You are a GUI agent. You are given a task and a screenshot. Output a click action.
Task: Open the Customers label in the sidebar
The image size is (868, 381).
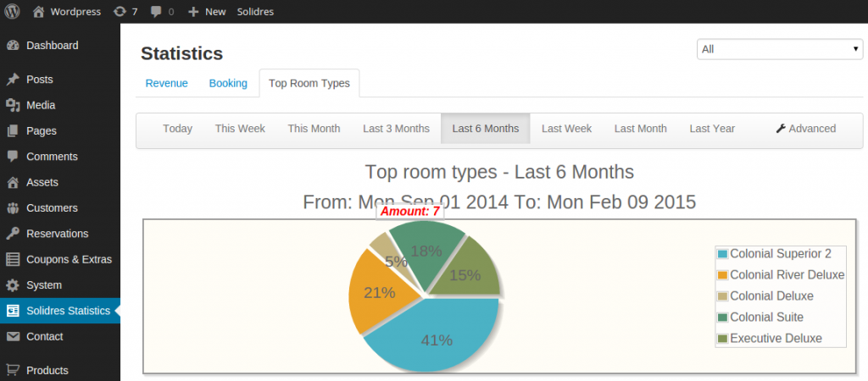[x=52, y=208]
